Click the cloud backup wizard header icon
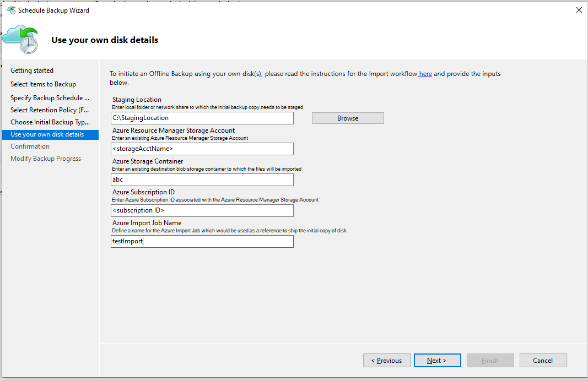Viewport: 588px width, 381px height. pos(21,39)
